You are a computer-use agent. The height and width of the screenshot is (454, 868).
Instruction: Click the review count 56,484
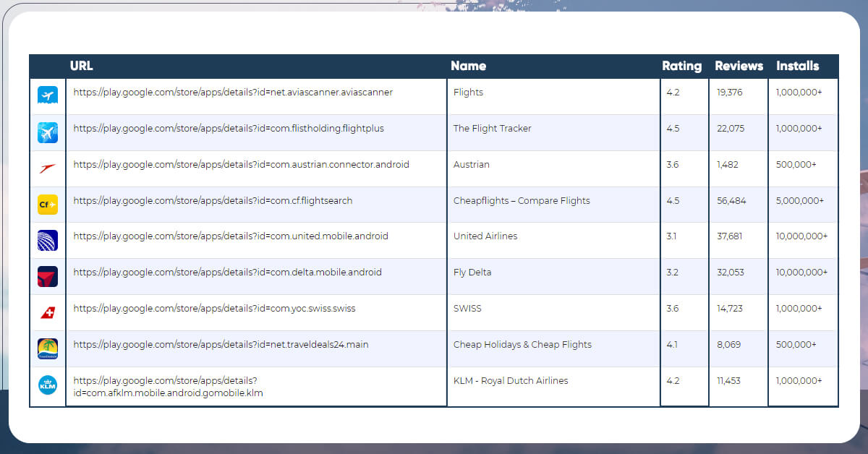[731, 201]
